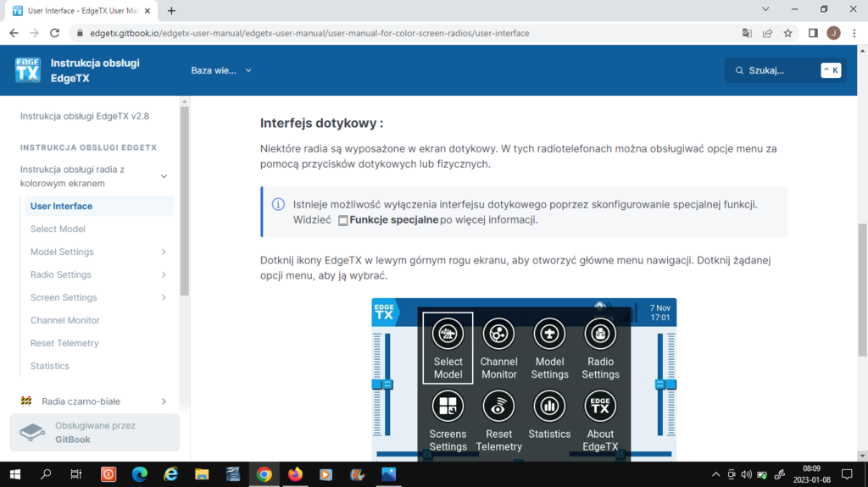Open the Chrome profile avatar

pos(833,33)
